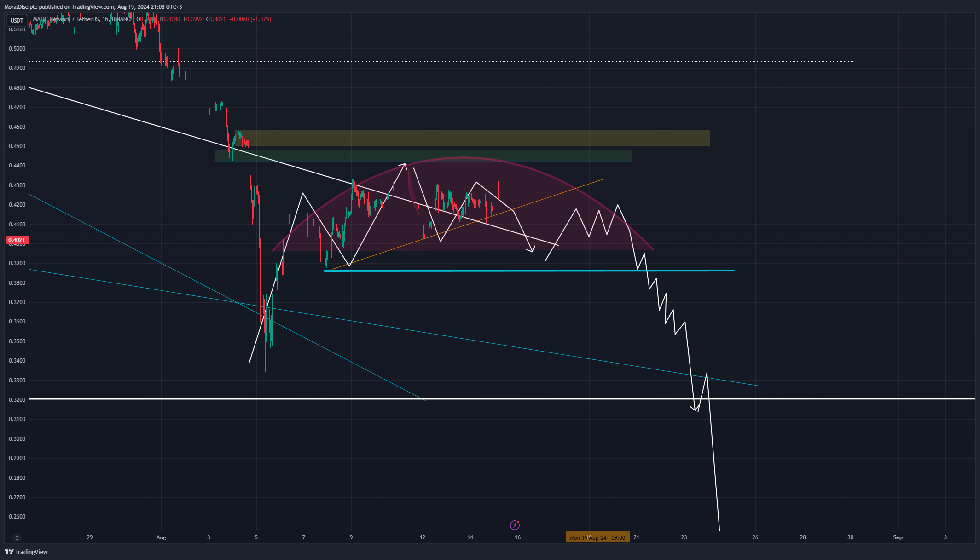This screenshot has height=560, width=980.
Task: Click the 0.2900 price axis label
Action: (17, 458)
